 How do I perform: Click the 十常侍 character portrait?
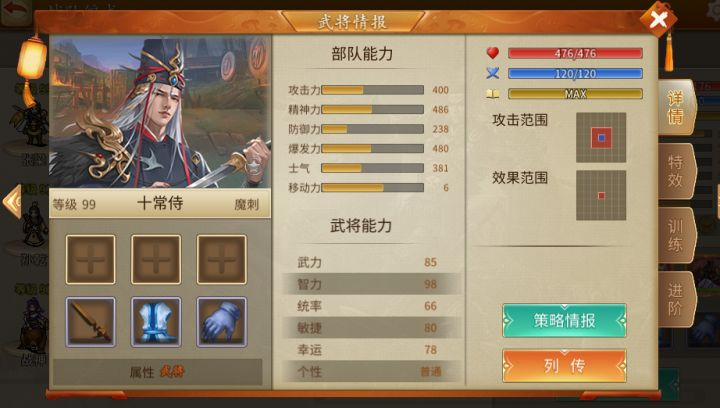tap(160, 112)
